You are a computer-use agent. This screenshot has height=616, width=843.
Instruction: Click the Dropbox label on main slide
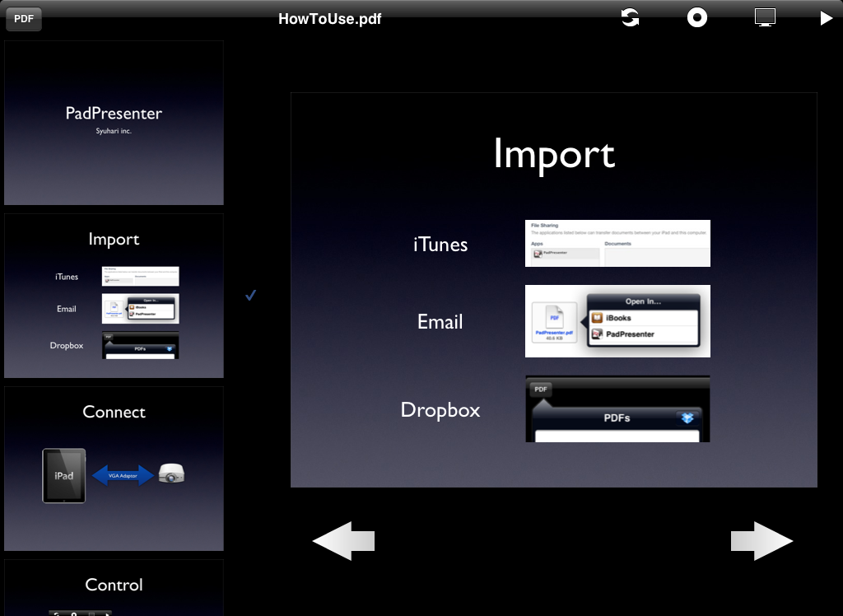pyautogui.click(x=440, y=410)
